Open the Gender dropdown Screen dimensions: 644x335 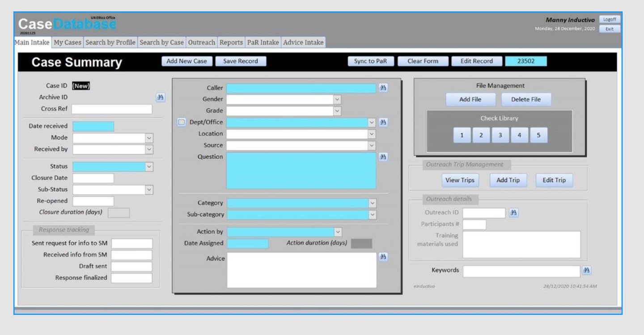337,99
